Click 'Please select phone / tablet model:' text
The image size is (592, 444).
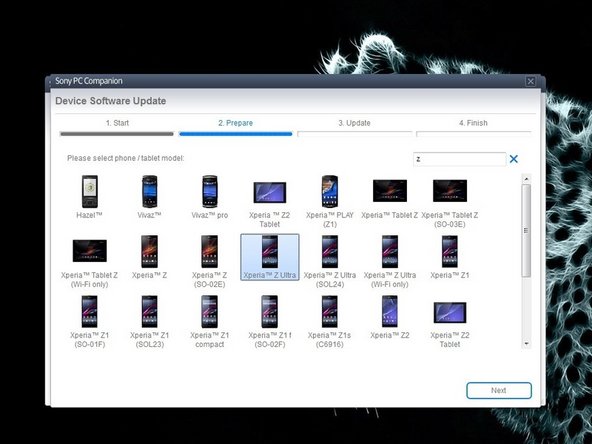click(x=125, y=158)
